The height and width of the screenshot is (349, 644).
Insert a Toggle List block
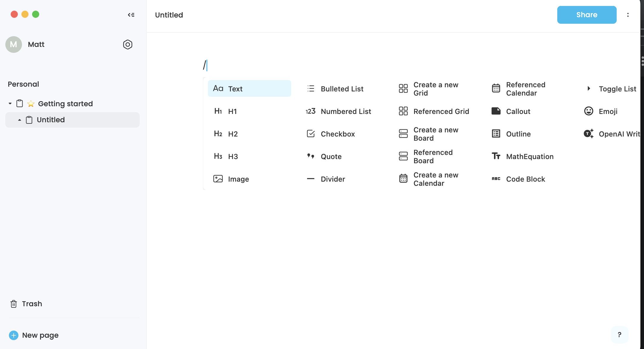(617, 89)
